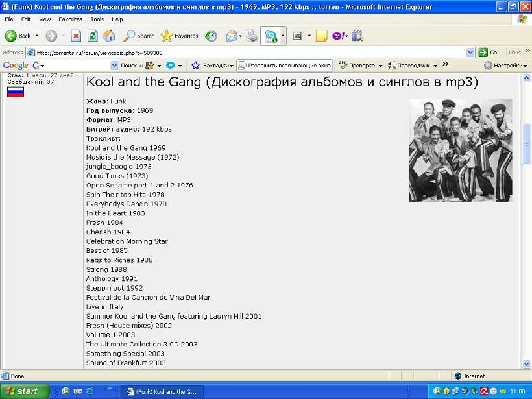Open the Back history dropdown arrow
The height and width of the screenshot is (399, 532).
pyautogui.click(x=37, y=36)
